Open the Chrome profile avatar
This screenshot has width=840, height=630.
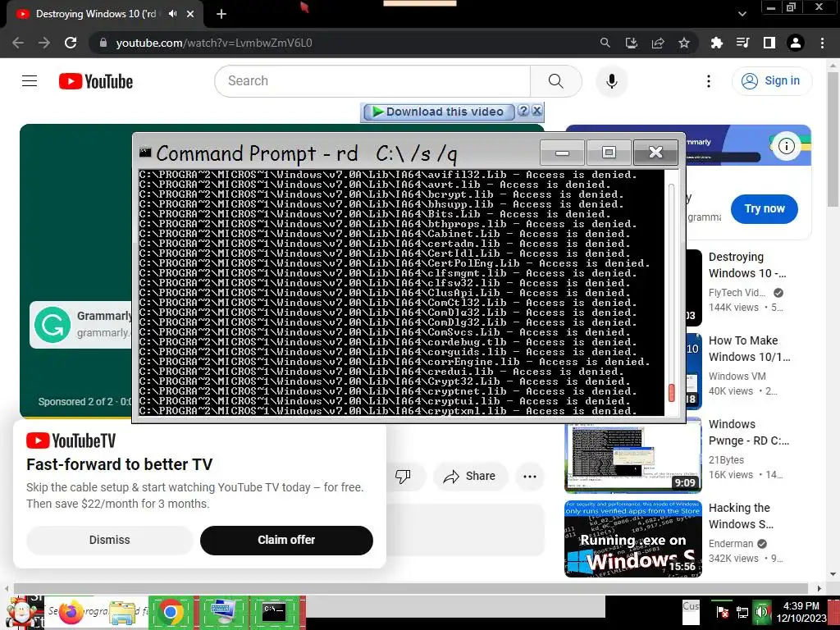pos(796,43)
